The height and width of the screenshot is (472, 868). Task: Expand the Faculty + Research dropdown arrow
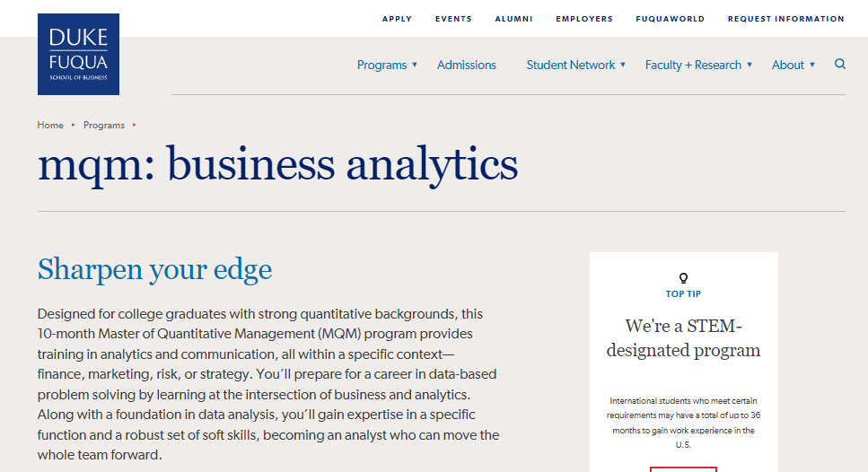tap(750, 65)
